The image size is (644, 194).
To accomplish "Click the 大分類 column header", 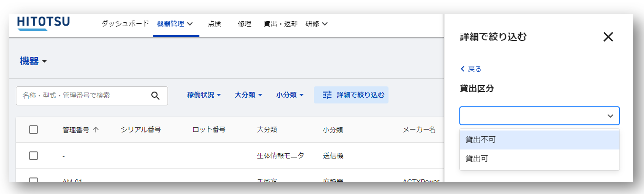I will click(267, 130).
